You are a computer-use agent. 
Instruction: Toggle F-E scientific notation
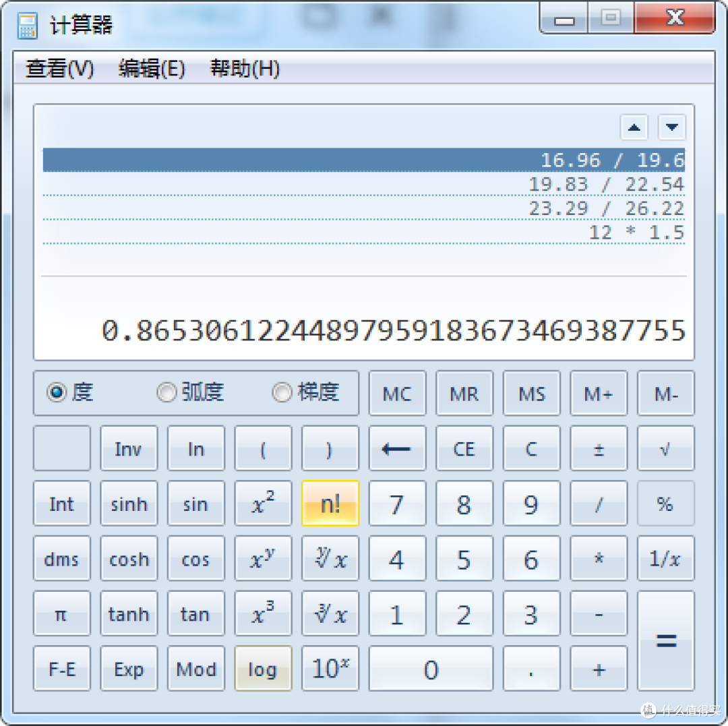(62, 669)
